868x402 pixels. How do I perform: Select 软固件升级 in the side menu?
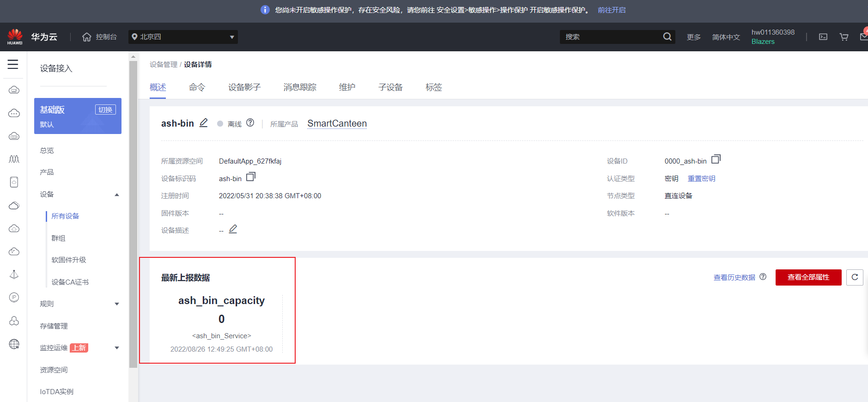[x=69, y=260]
